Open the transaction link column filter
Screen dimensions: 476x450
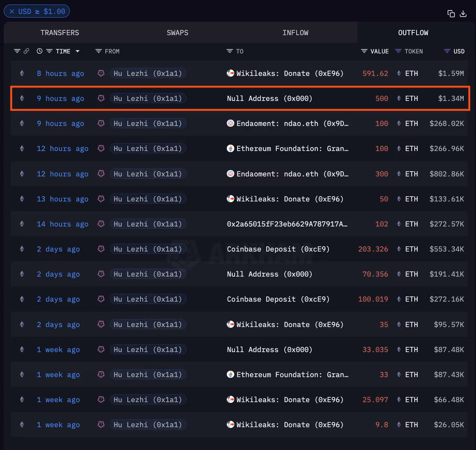[17, 51]
